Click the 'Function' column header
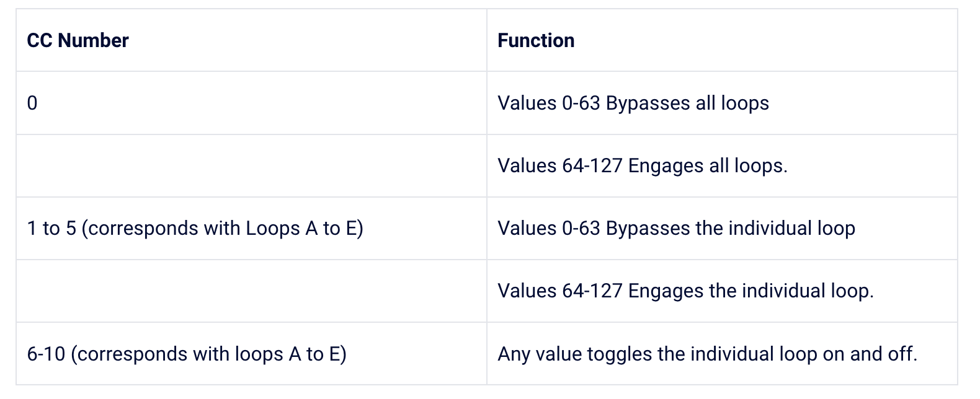 536,41
